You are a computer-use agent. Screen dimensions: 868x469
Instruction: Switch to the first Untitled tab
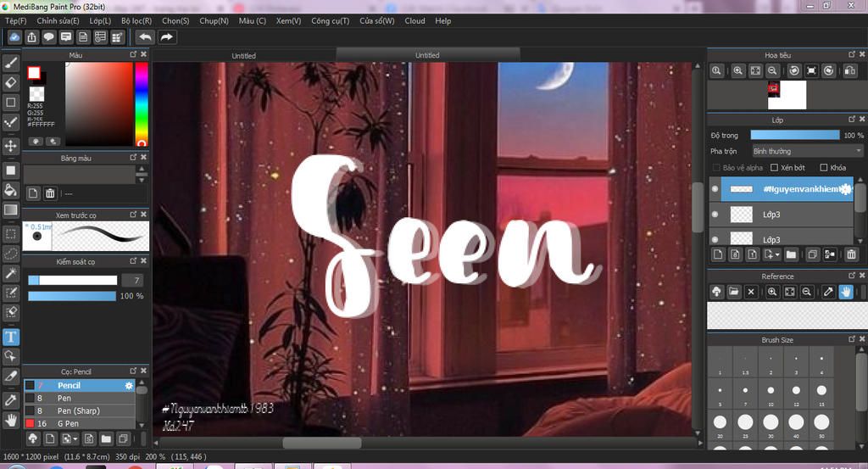(243, 55)
